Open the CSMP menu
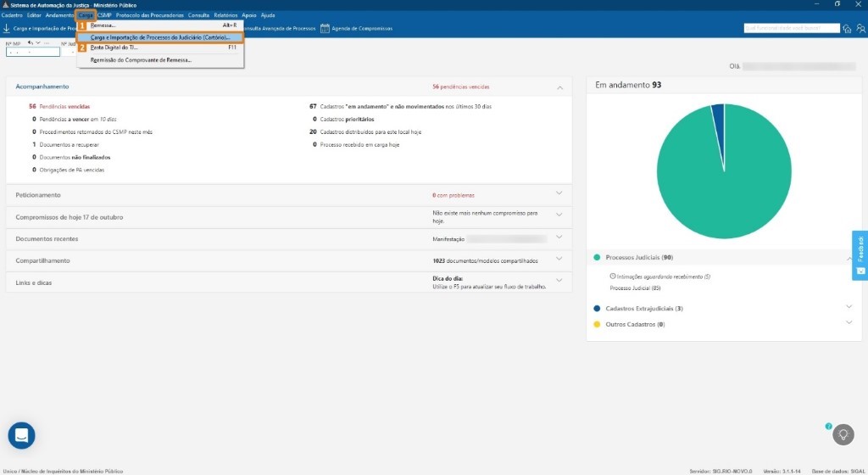 click(104, 15)
